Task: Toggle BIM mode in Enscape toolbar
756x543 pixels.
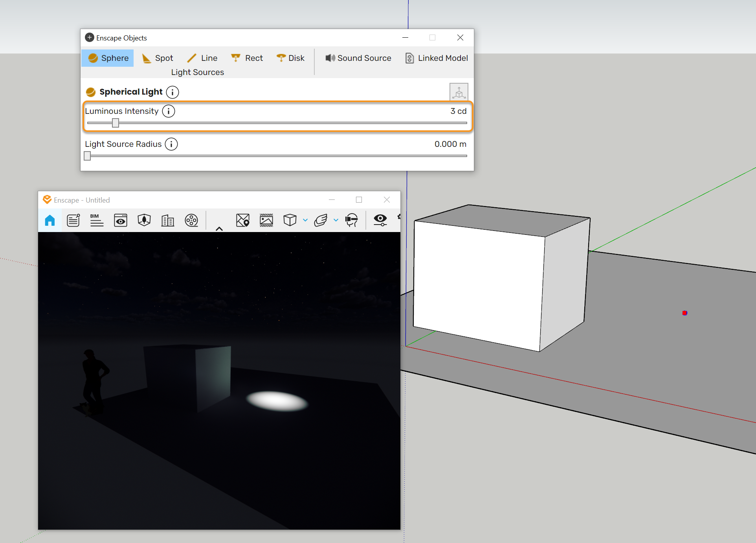Action: tap(97, 220)
